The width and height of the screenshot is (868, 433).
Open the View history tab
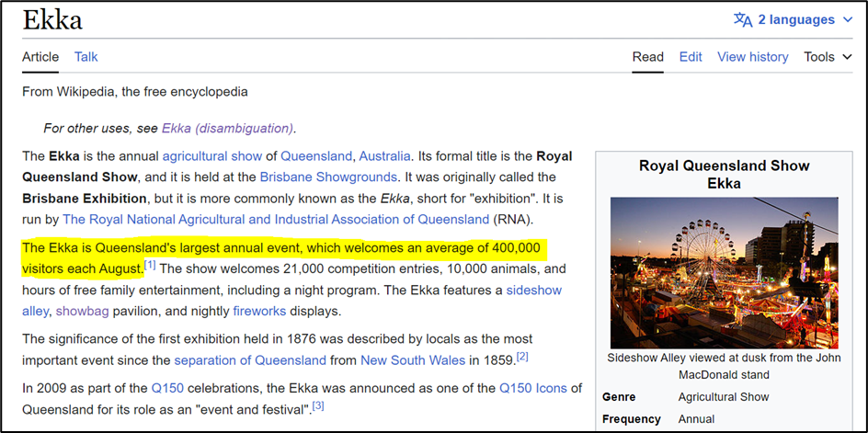(752, 57)
